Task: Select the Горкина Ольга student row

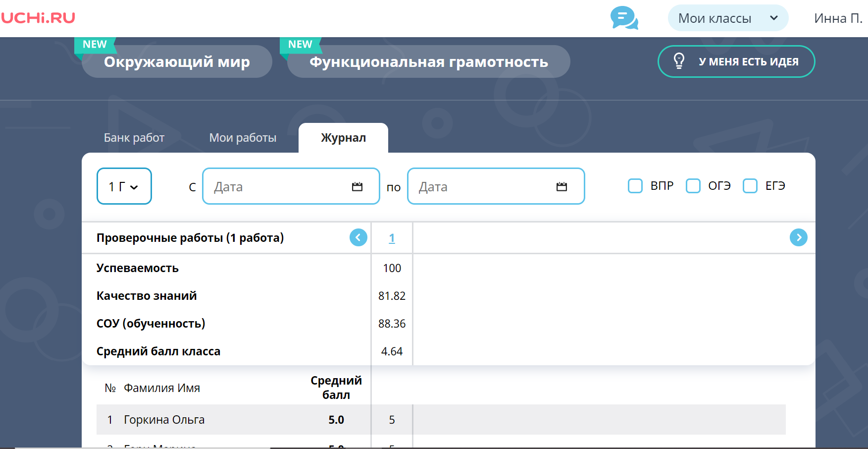Action: tap(164, 420)
